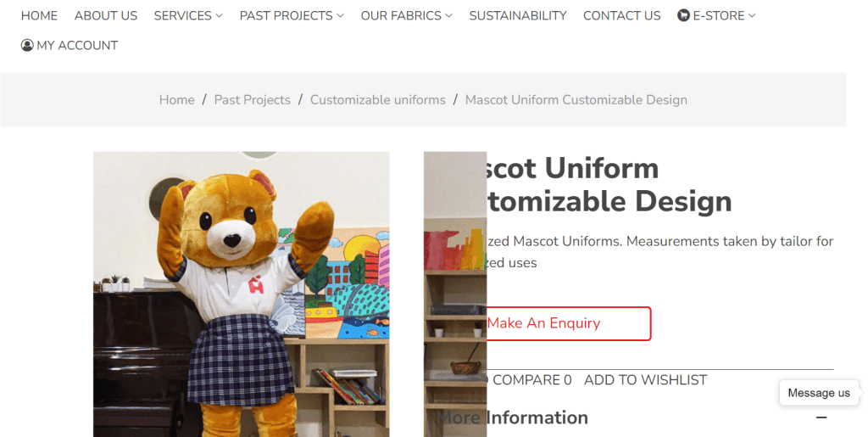Expand the OUR FABRICS dropdown chevron
The width and height of the screenshot is (868, 437).
[449, 16]
